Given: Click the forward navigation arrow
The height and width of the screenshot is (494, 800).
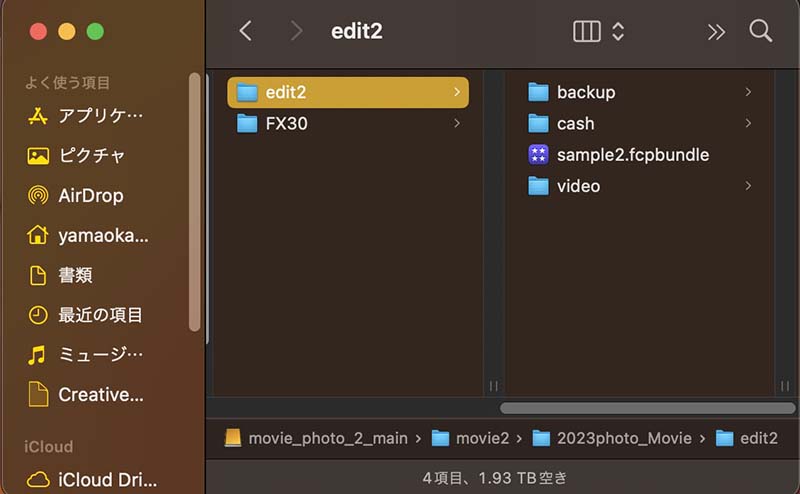Looking at the screenshot, I should click(296, 31).
